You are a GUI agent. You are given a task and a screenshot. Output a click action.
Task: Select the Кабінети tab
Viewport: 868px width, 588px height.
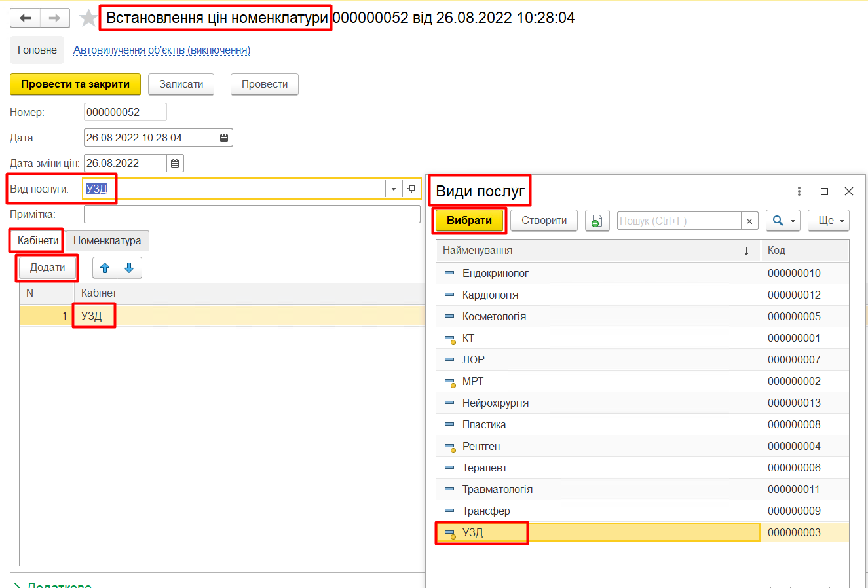pos(38,240)
